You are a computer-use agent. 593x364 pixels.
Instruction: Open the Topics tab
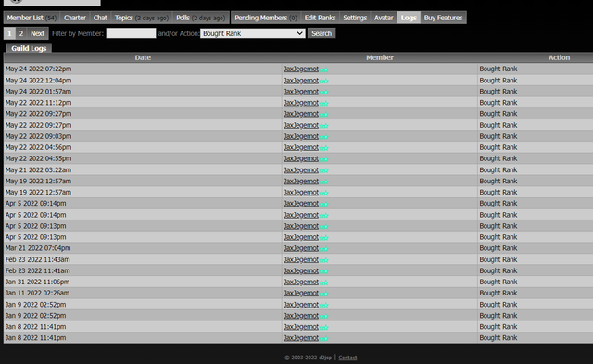142,18
